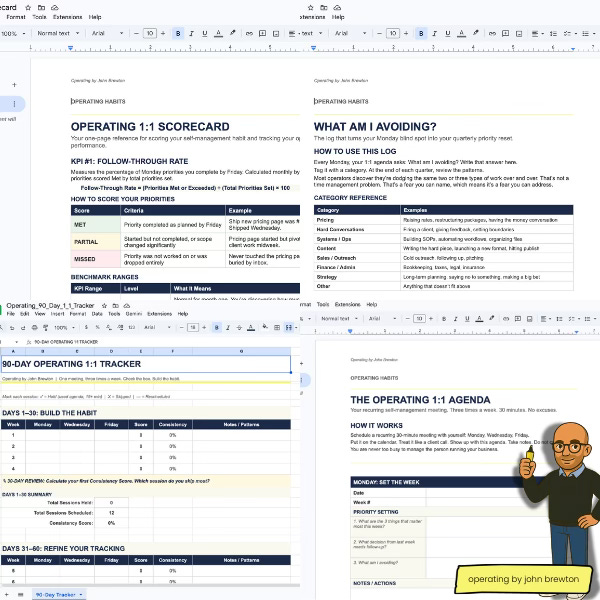Open Data menu in the Tracker sheet

pyautogui.click(x=97, y=314)
